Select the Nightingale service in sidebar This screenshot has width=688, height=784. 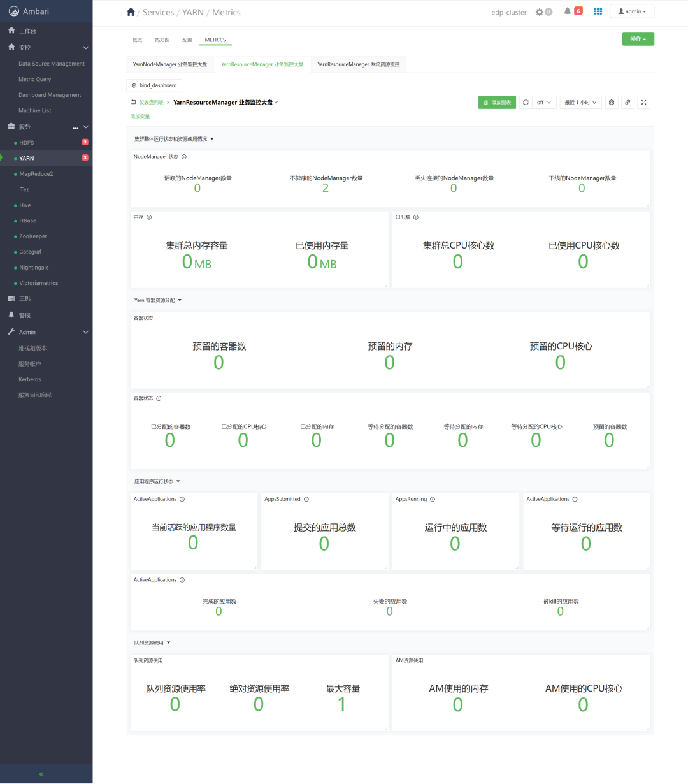click(x=34, y=268)
